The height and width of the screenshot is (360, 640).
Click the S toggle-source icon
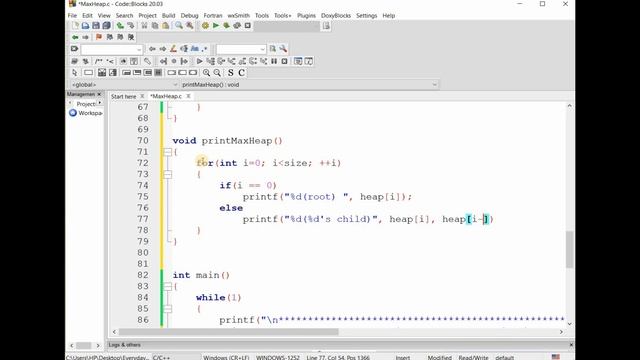(x=231, y=73)
